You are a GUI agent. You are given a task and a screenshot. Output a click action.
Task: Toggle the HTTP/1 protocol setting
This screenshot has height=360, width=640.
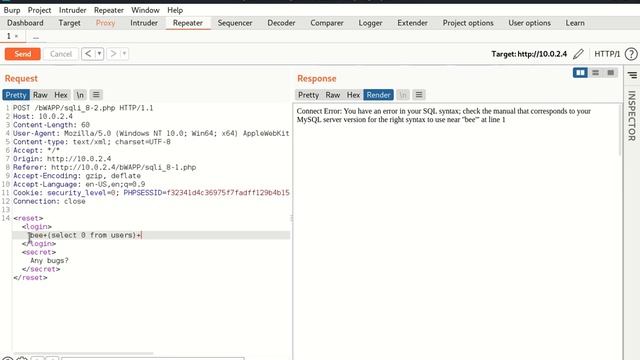607,54
